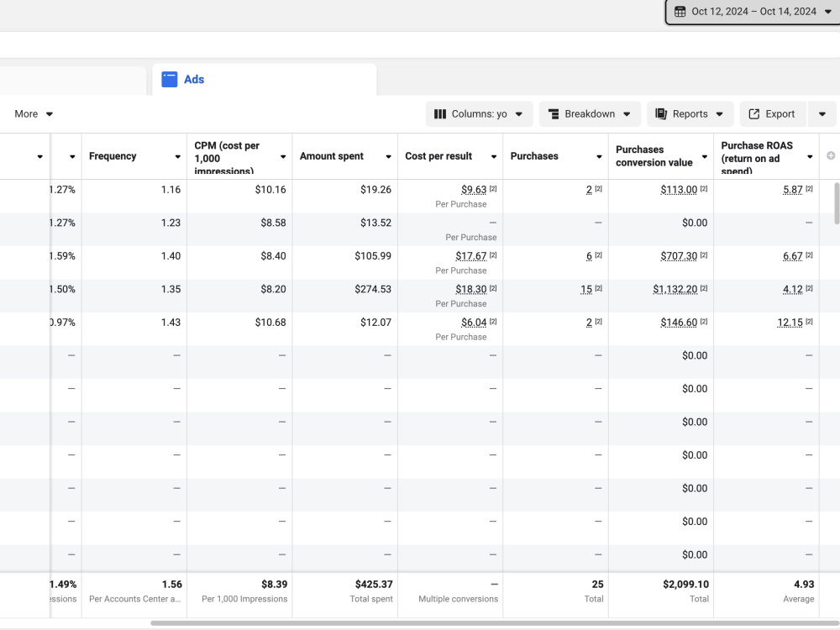
Task: Sort by Frequency column header
Action: click(113, 156)
